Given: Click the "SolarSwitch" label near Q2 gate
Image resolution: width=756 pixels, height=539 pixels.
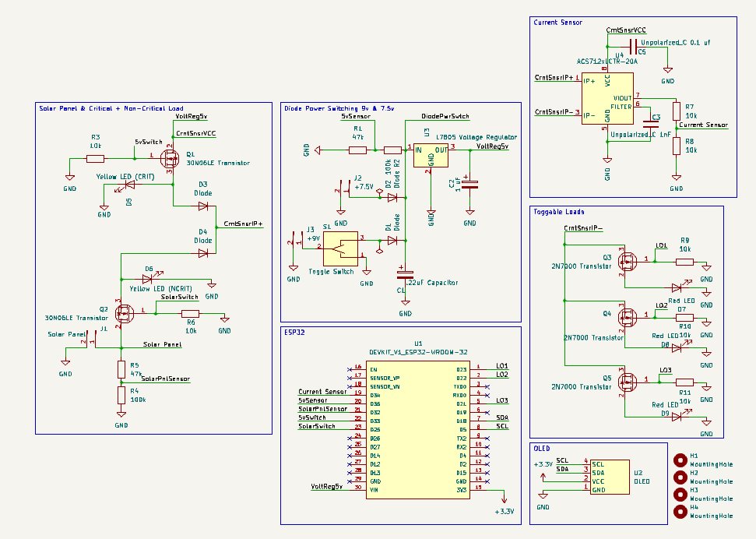Looking at the screenshot, I should click(x=179, y=297).
